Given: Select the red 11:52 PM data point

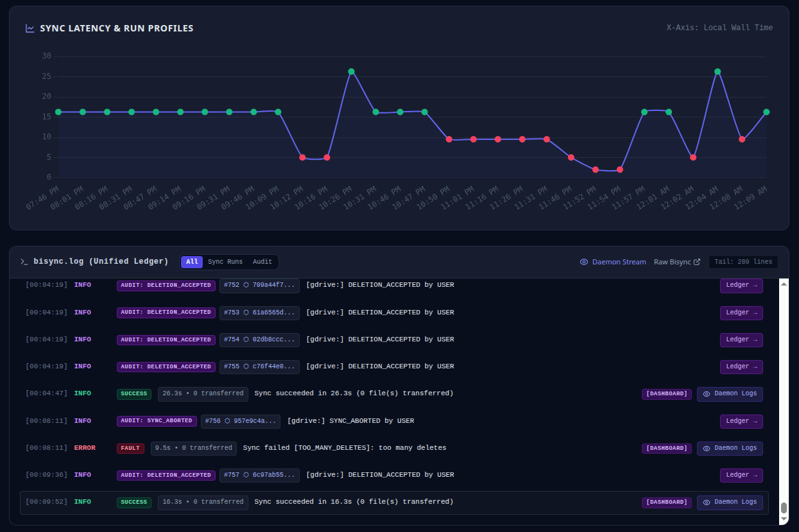Looking at the screenshot, I should [596, 170].
